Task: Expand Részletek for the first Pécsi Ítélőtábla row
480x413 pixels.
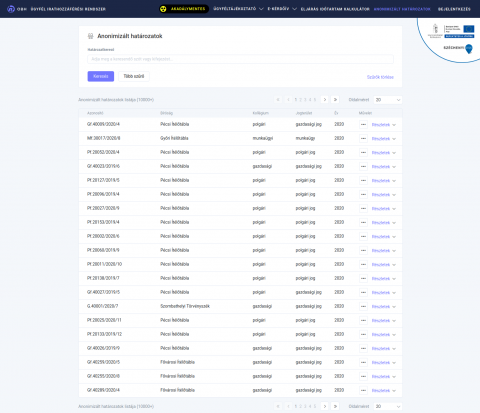Action: coord(384,125)
